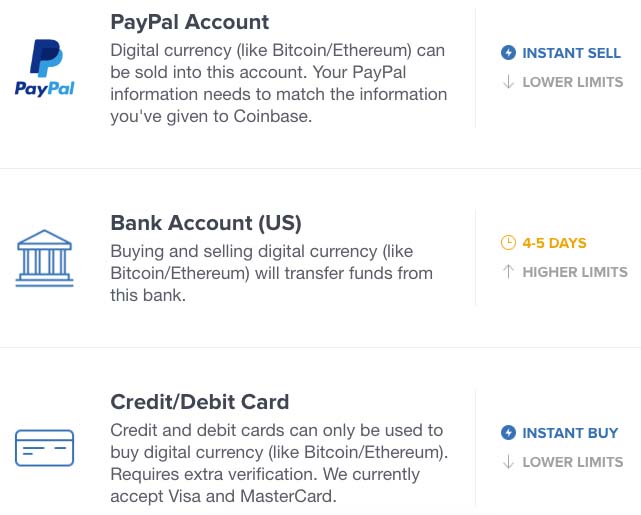The height and width of the screenshot is (515, 641).
Task: Click the bank building icon
Action: [45, 258]
